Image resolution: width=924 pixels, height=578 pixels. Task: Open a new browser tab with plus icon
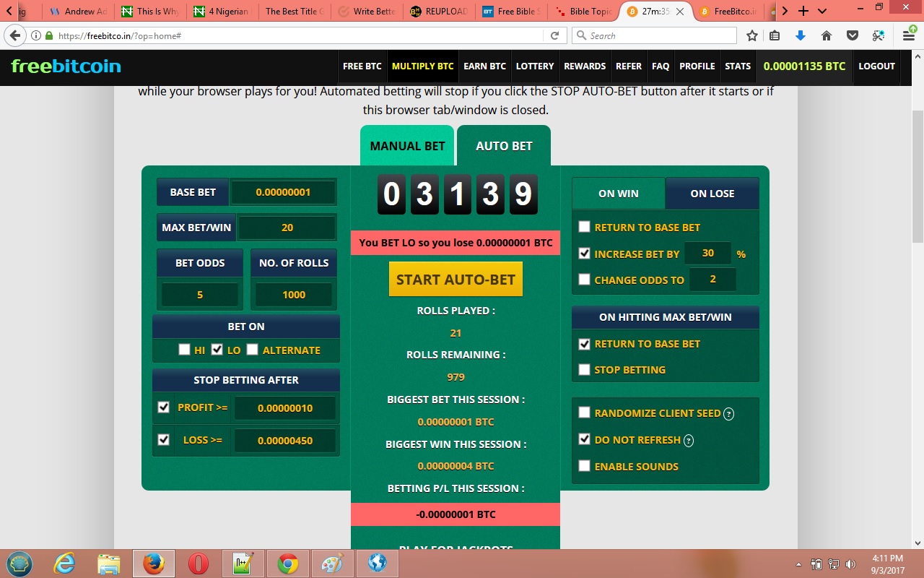(803, 11)
